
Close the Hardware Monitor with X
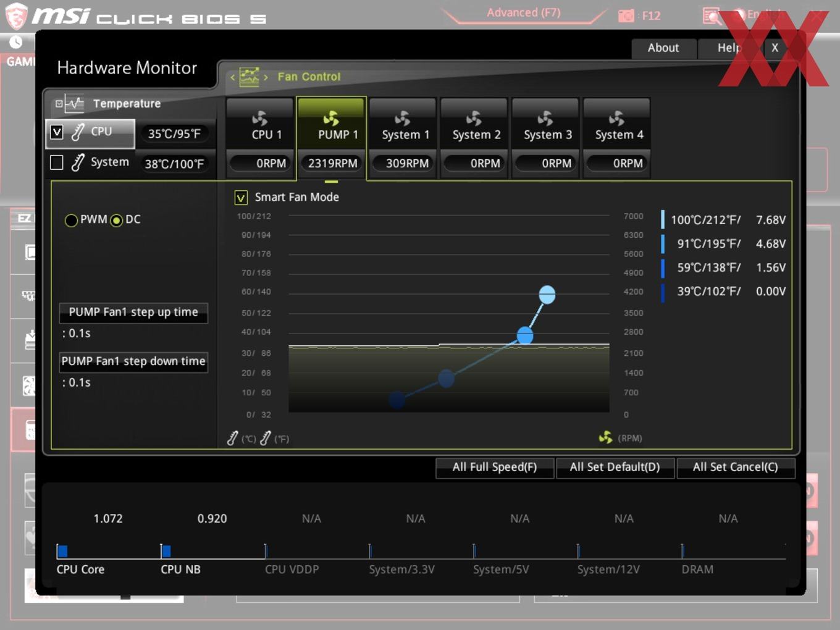[775, 48]
